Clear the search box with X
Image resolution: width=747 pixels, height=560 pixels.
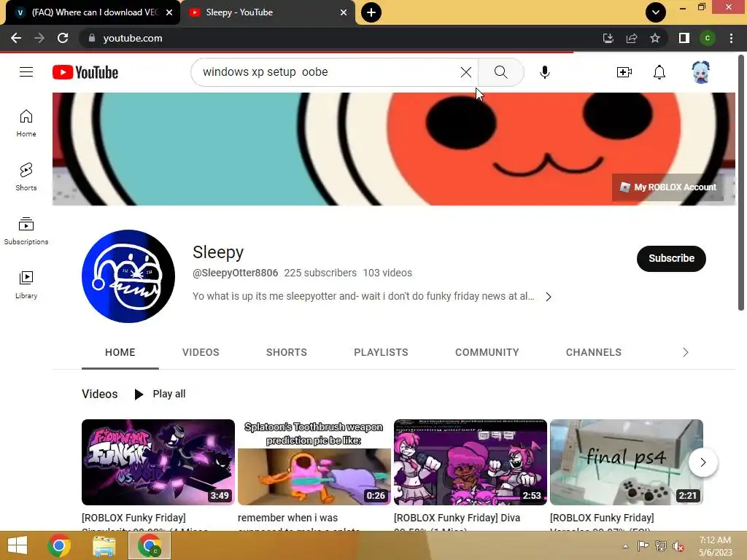coord(466,72)
